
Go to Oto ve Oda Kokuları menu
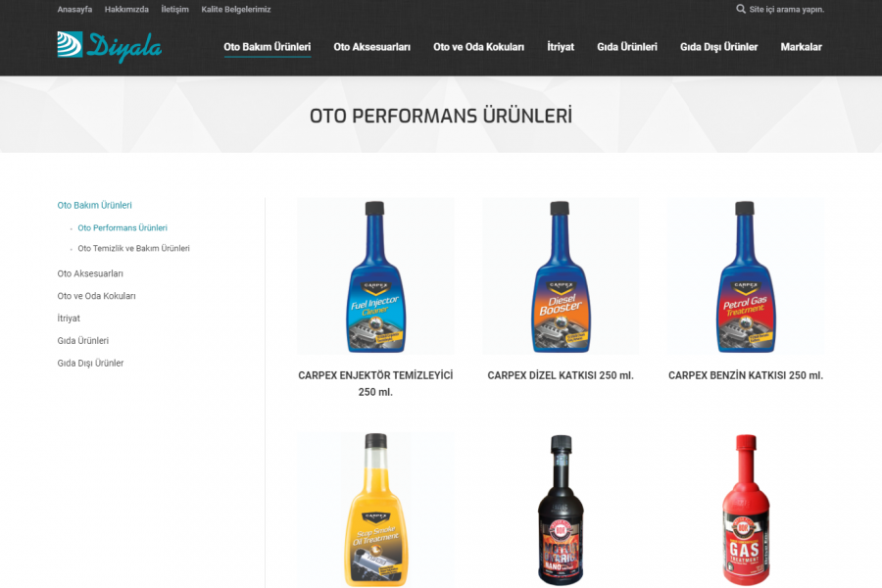coord(478,47)
